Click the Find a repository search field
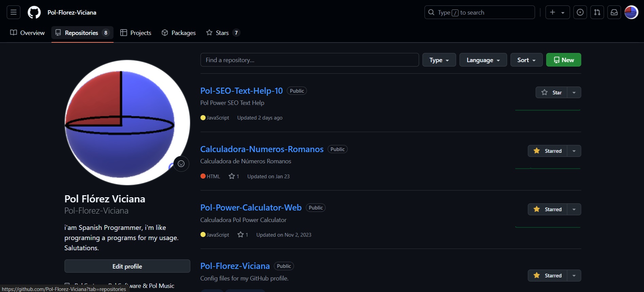 coord(310,60)
